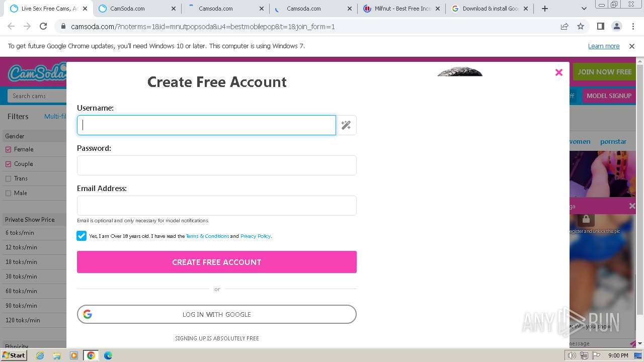Image resolution: width=644 pixels, height=362 pixels.
Task: Click the lock icon on the blurred picture
Action: tap(586, 219)
